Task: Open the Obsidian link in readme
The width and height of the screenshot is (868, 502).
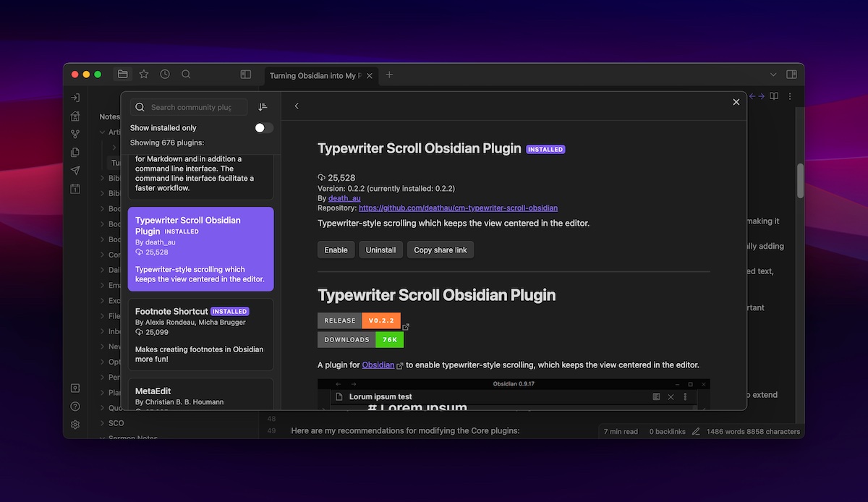Action: (378, 365)
